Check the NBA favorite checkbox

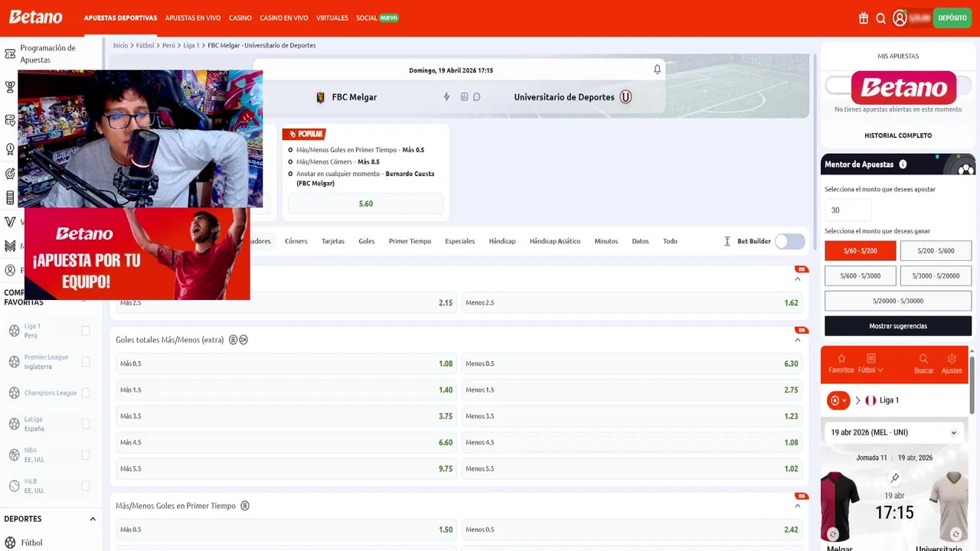[x=86, y=455]
